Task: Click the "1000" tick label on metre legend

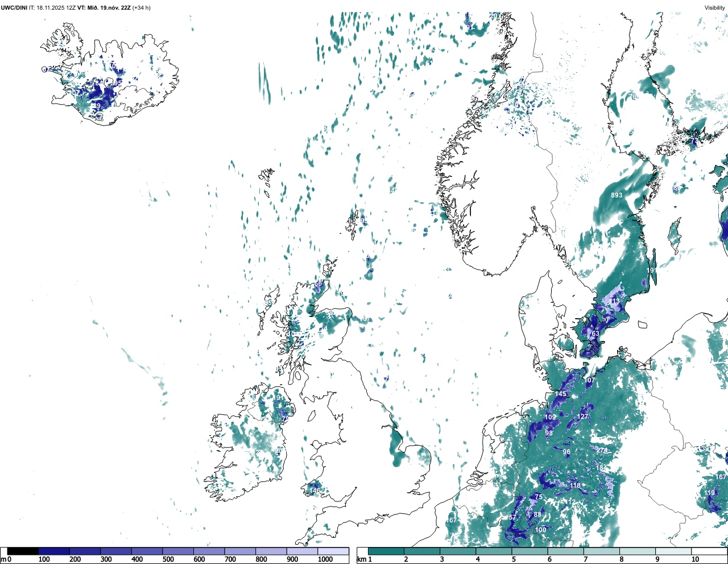Action: pos(325,559)
